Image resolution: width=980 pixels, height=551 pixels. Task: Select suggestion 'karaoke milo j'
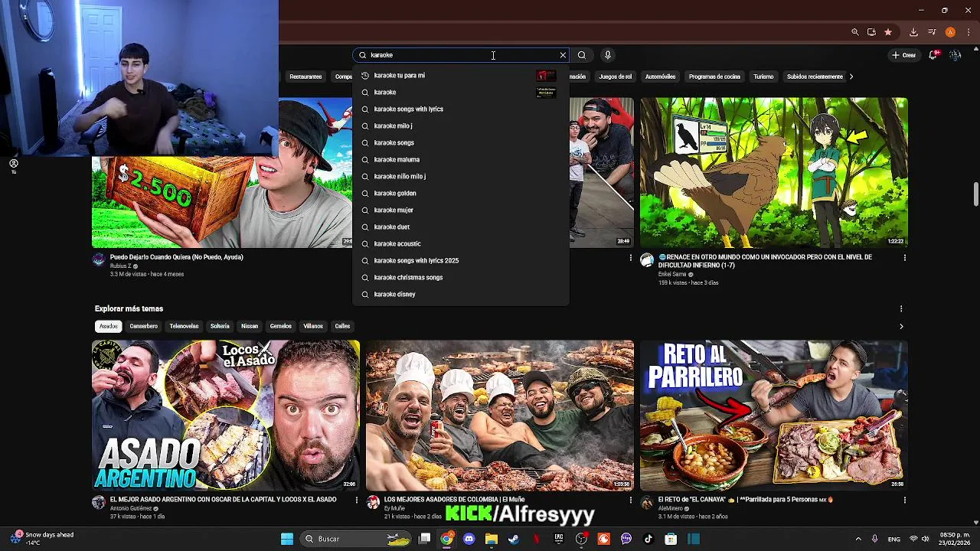coord(461,126)
